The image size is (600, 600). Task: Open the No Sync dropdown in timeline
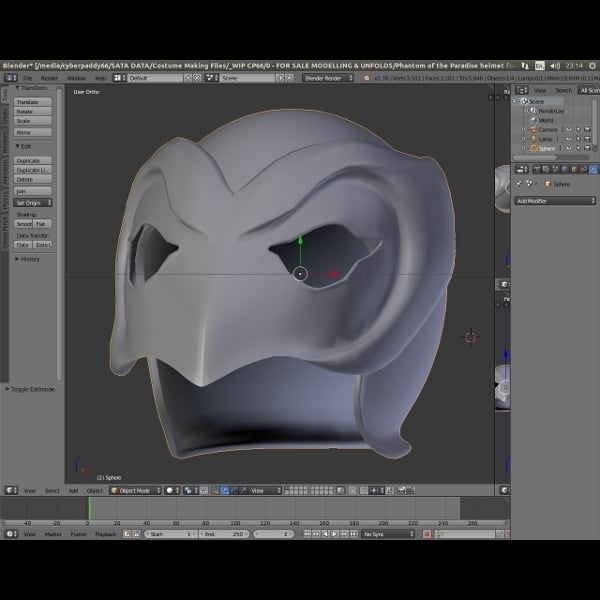388,534
